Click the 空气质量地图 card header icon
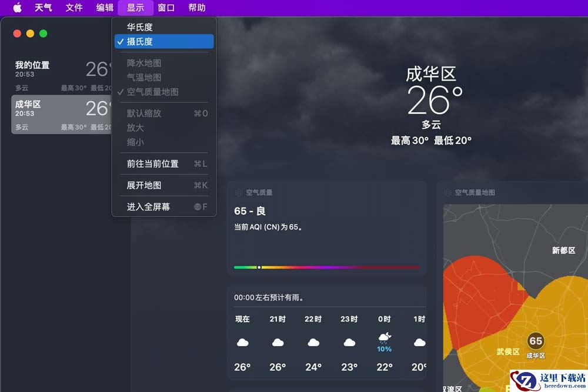 click(447, 193)
